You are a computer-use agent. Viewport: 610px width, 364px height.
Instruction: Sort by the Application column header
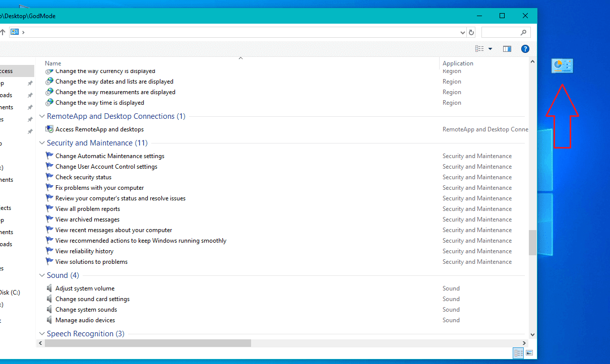click(x=458, y=63)
